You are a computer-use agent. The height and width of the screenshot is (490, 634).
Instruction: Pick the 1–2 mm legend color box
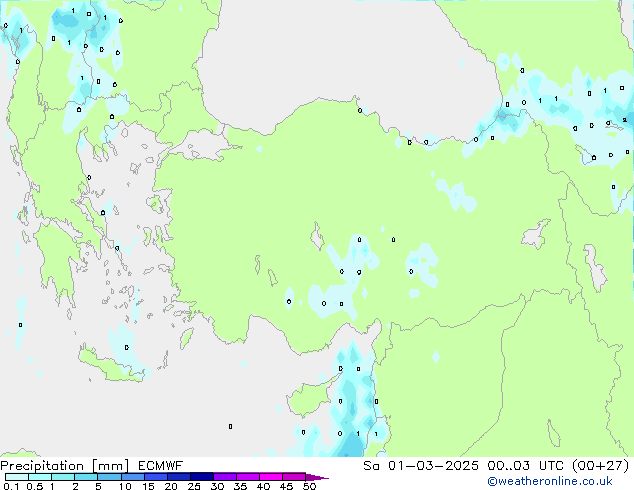pyautogui.click(x=63, y=477)
